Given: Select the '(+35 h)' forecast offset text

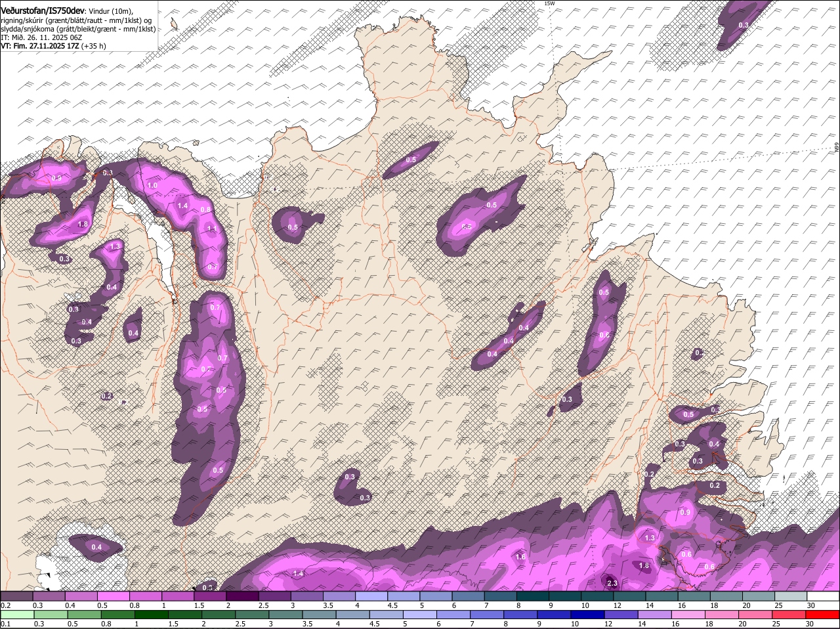Looking at the screenshot, I should point(94,46).
